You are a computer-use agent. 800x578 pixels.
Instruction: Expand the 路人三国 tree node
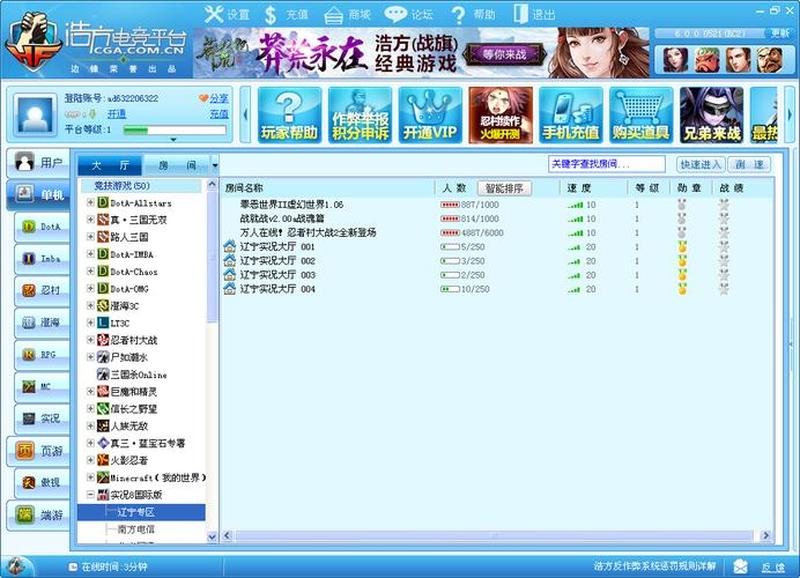coord(90,237)
